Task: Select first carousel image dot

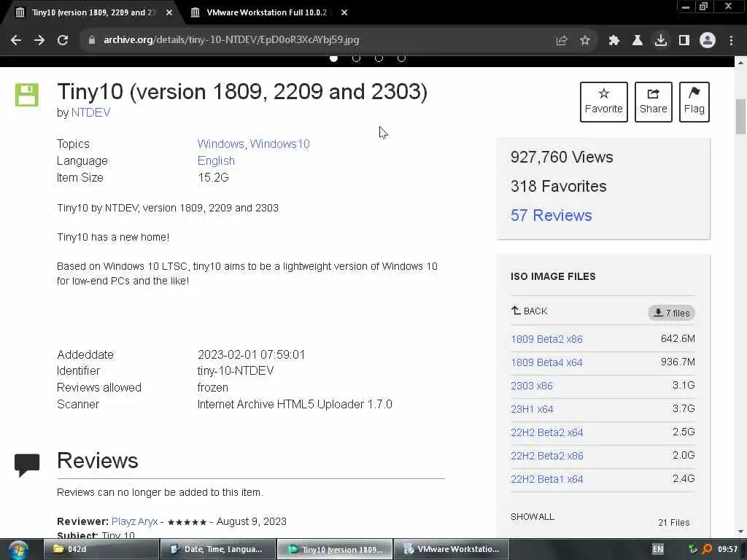Action: point(333,58)
